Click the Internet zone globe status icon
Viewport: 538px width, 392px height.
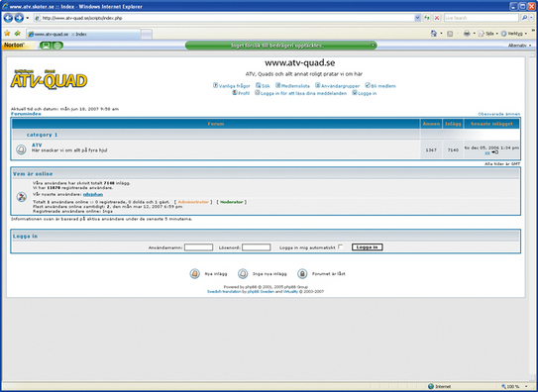coord(431,386)
